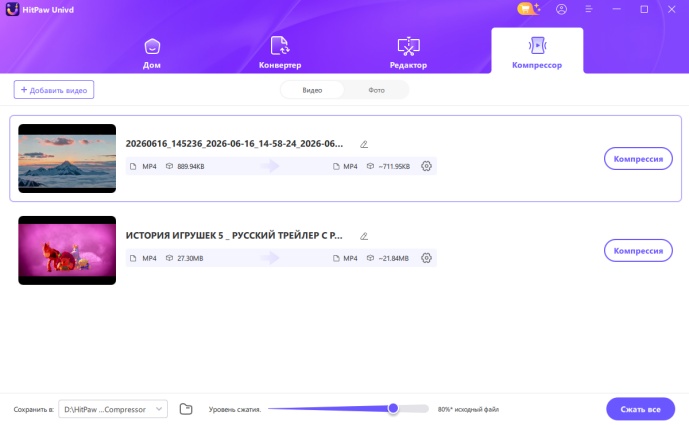Switch to the Редактор tab
Screen dimensions: 689x425
(x=408, y=53)
